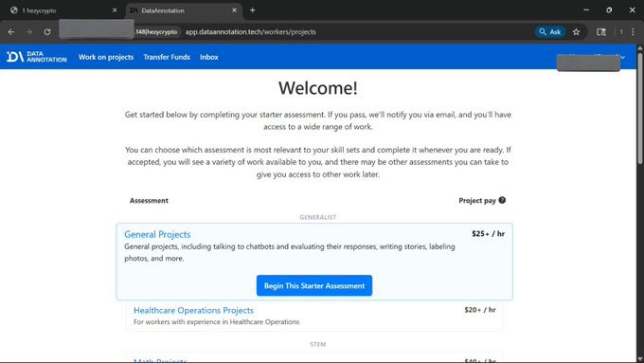Click the 'GENERALIST' section label
The width and height of the screenshot is (644, 363).
click(318, 217)
